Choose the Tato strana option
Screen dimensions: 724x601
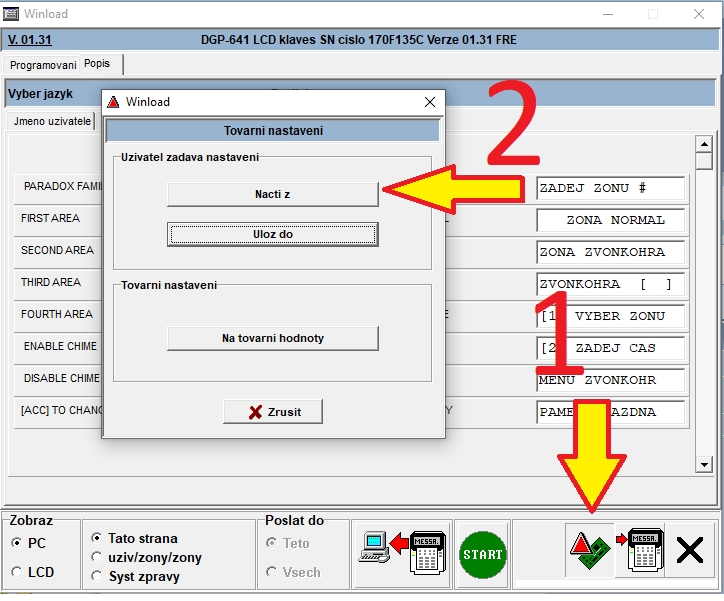[x=96, y=539]
